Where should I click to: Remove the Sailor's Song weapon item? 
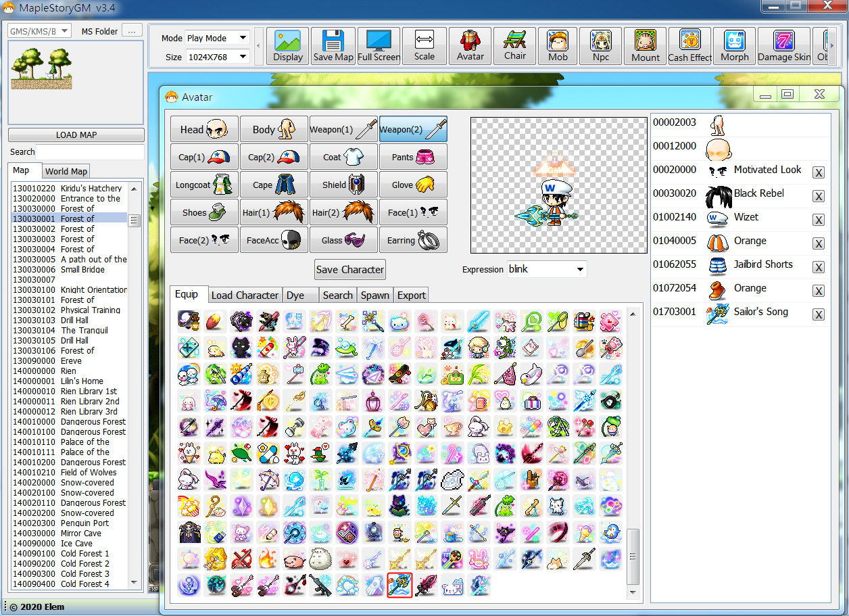[819, 314]
